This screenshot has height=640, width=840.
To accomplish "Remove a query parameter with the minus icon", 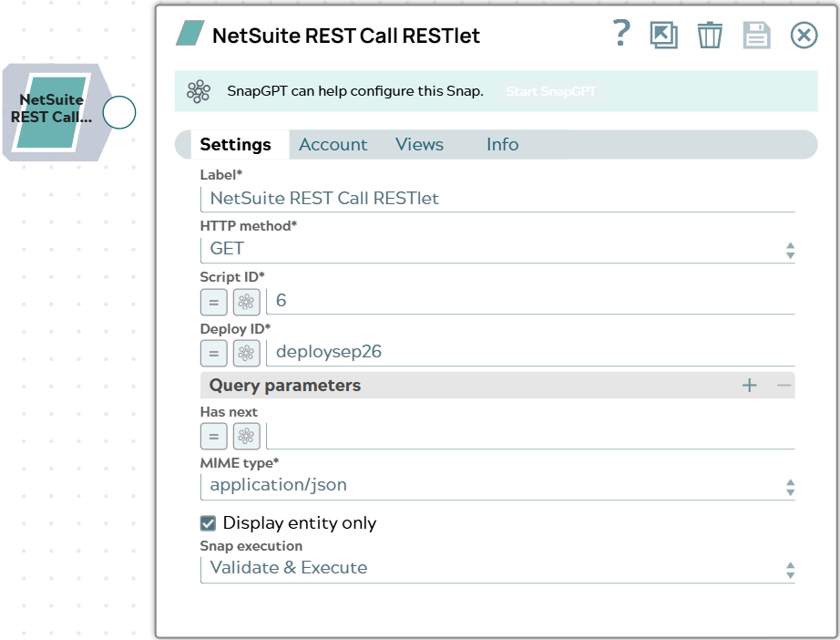I will [x=784, y=386].
